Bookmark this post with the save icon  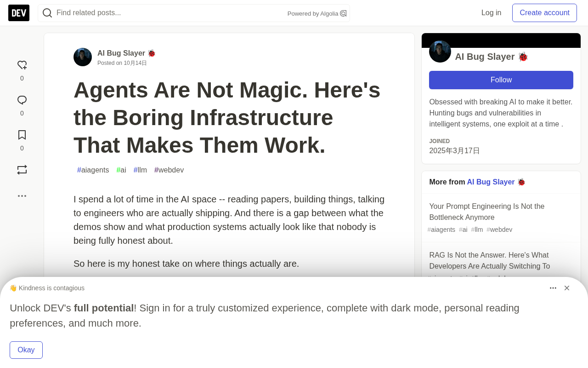pos(22,135)
